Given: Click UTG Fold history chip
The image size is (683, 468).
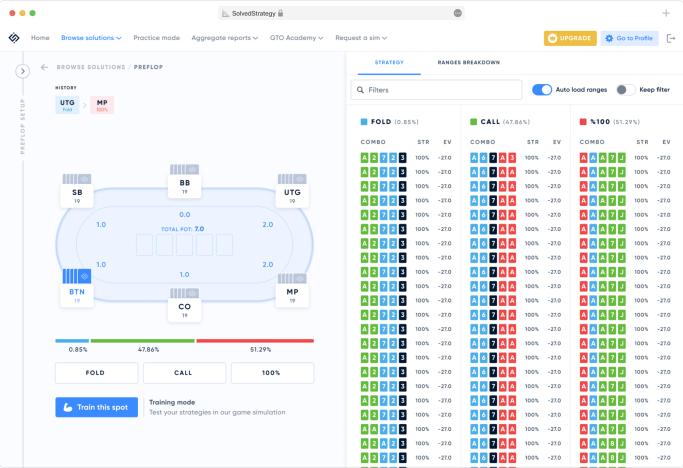Looking at the screenshot, I should (x=67, y=105).
